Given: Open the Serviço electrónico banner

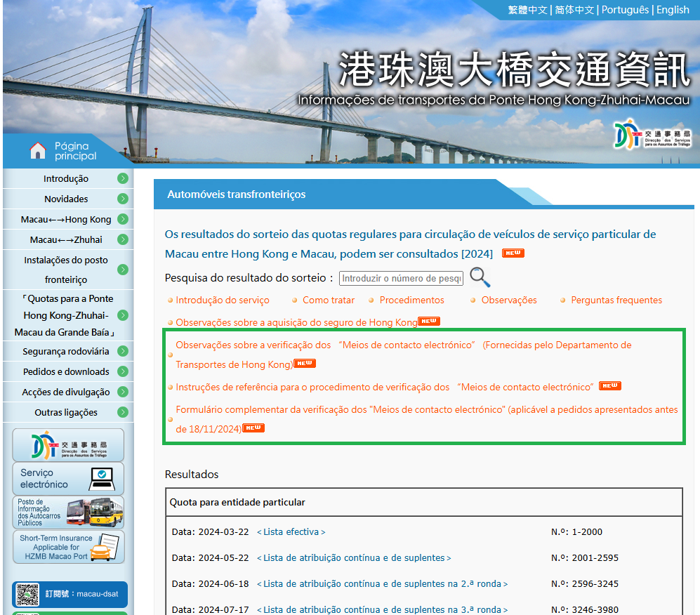Looking at the screenshot, I should [x=68, y=478].
